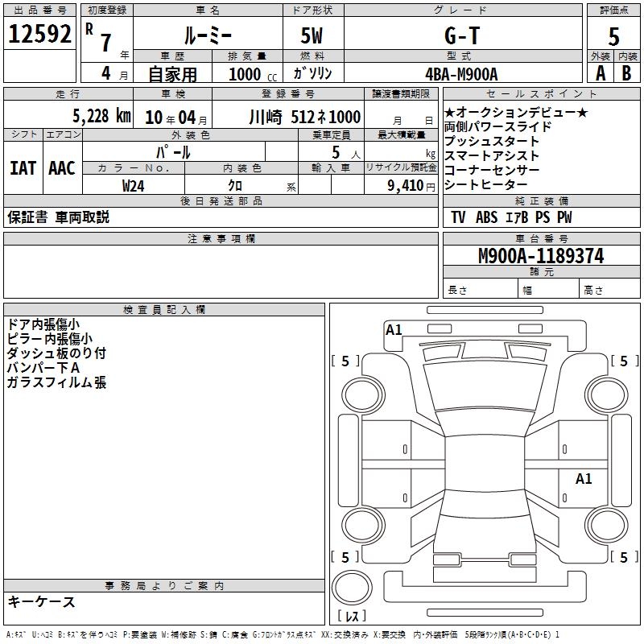The width and height of the screenshot is (644, 644).
Task: Click the first registration year 7
Action: [x=106, y=43]
